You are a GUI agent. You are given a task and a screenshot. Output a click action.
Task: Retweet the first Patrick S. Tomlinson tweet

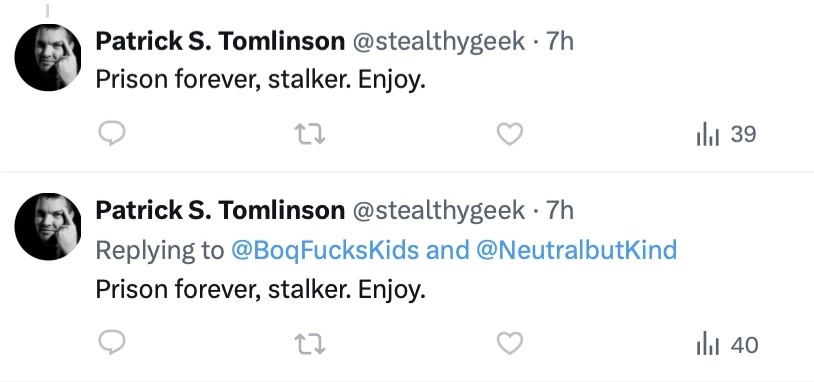coord(310,134)
